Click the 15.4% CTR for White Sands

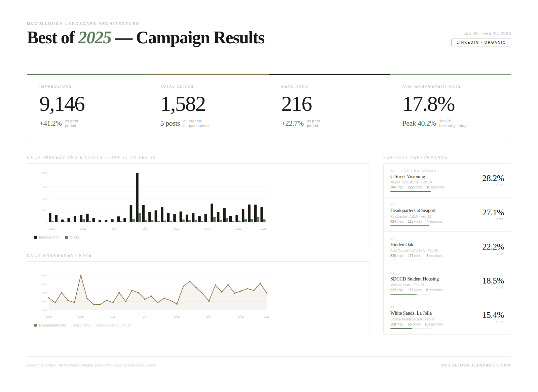click(493, 315)
